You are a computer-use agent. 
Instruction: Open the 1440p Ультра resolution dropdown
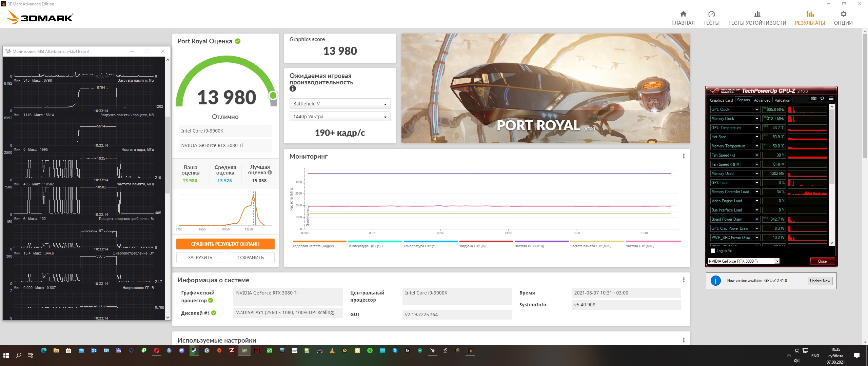(x=340, y=117)
